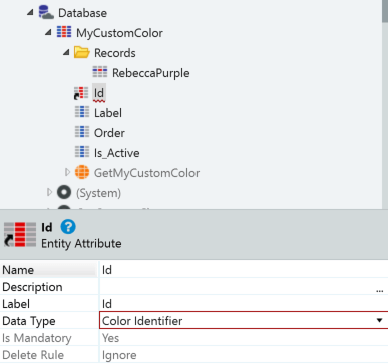
Task: Edit the Name property value field
Action: [x=244, y=270]
